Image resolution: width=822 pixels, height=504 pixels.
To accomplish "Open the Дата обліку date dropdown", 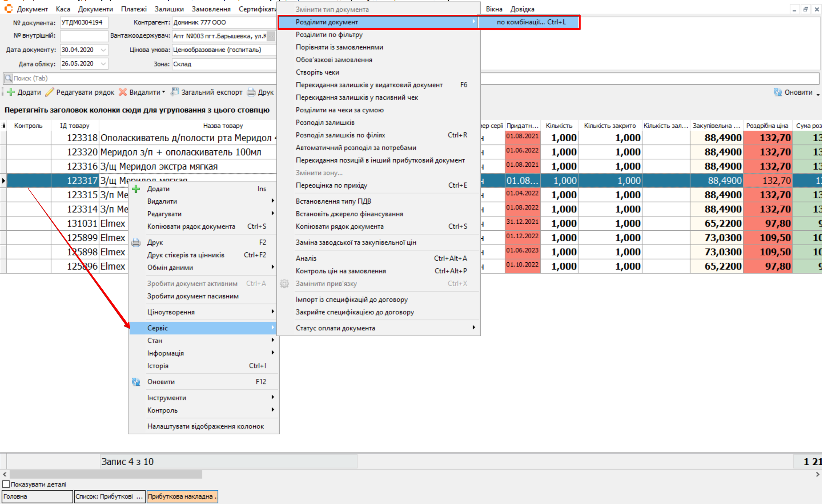I will click(103, 64).
